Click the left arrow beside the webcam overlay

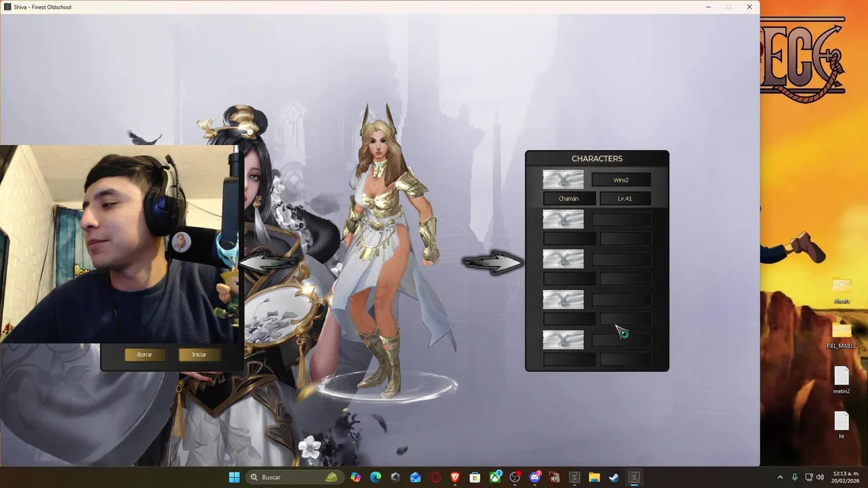click(269, 264)
